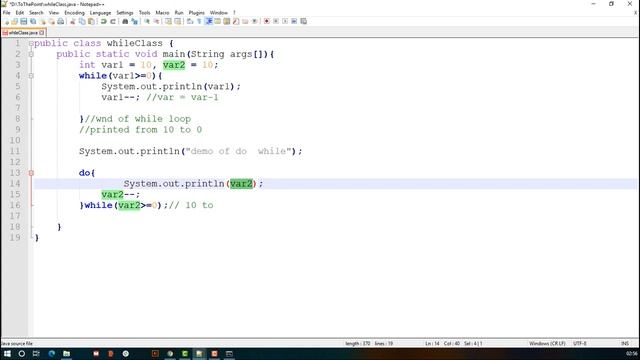Click the Playback macro icon

point(285,21)
